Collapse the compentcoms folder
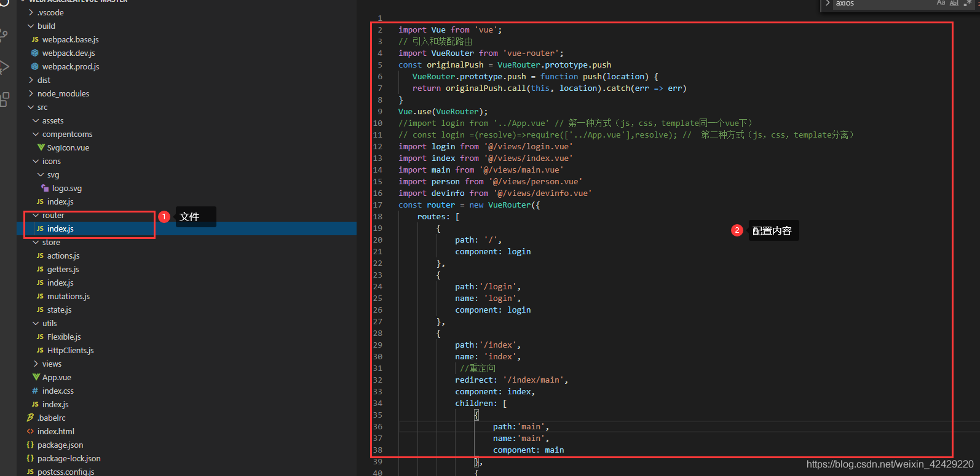This screenshot has width=980, height=476. (36, 134)
